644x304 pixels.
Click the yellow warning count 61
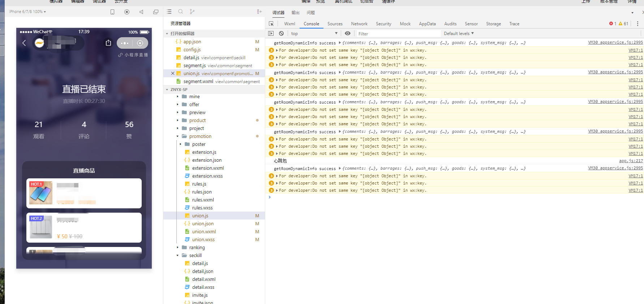[623, 23]
